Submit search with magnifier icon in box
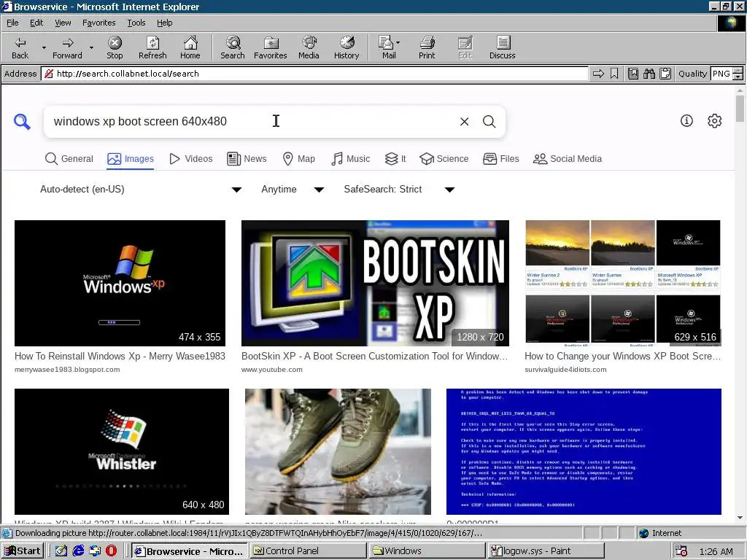 click(x=489, y=122)
